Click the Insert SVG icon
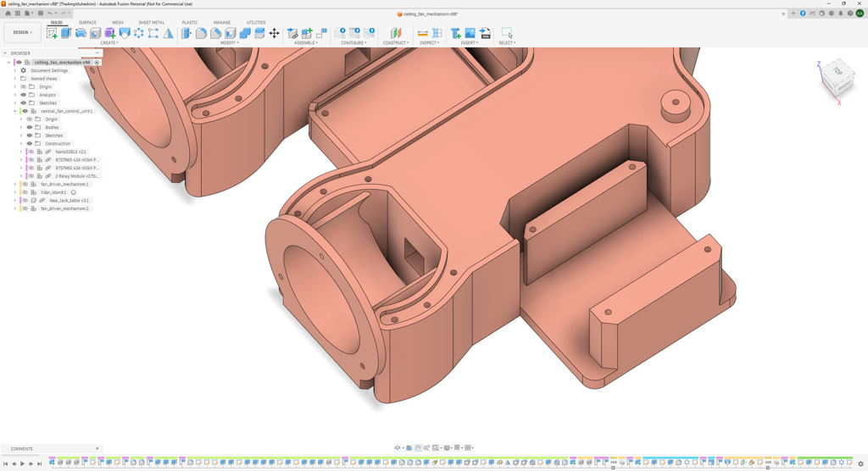The image size is (868, 471). pos(485,33)
